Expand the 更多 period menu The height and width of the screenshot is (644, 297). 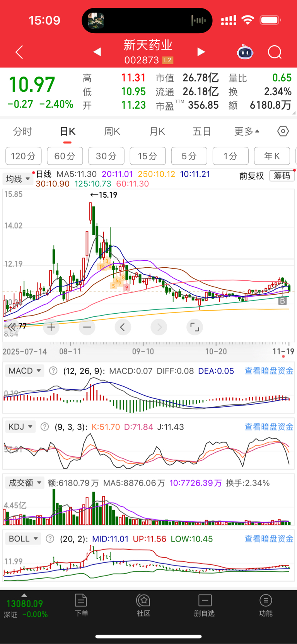coord(247,132)
